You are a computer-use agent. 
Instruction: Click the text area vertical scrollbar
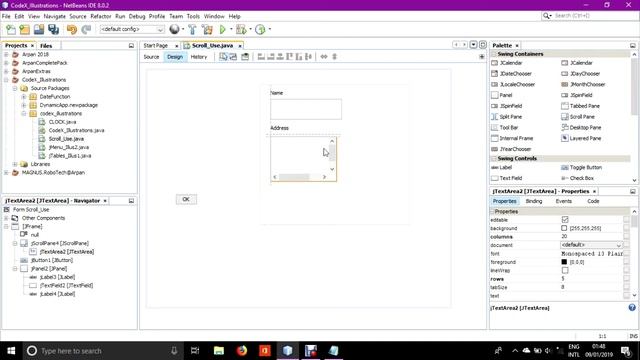tap(332, 155)
